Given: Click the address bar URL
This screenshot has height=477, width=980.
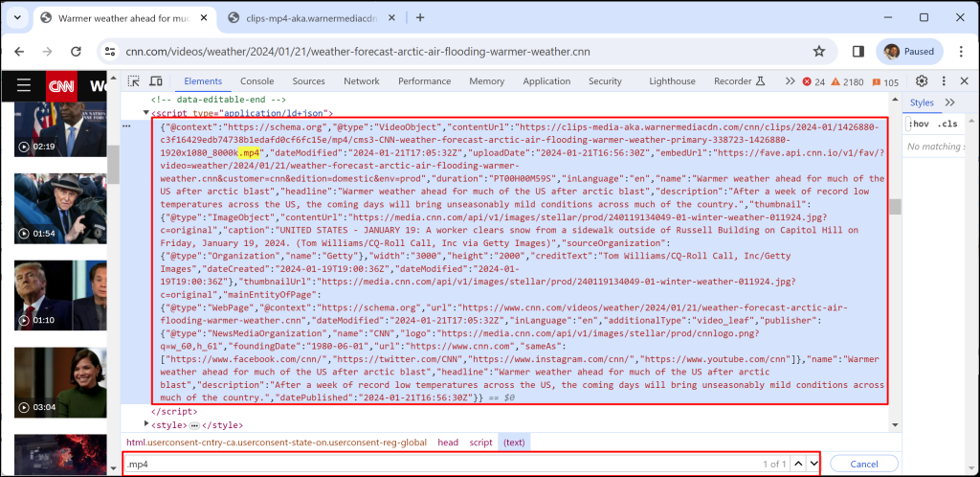Looking at the screenshot, I should pyautogui.click(x=358, y=52).
